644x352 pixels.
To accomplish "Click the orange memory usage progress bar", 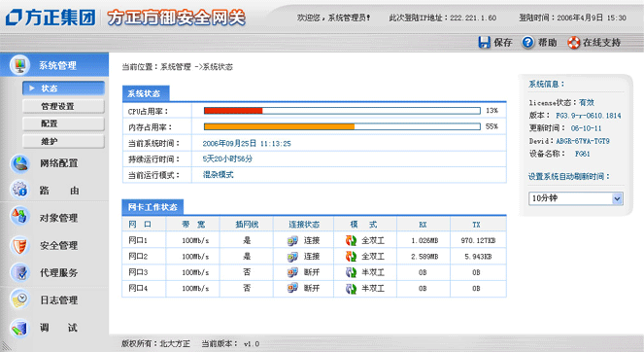I will coord(280,126).
